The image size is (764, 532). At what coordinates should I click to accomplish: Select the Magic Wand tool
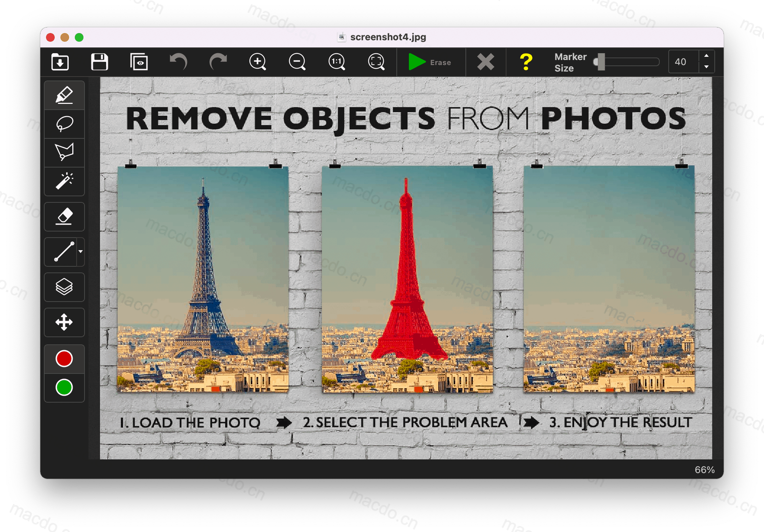click(x=64, y=181)
